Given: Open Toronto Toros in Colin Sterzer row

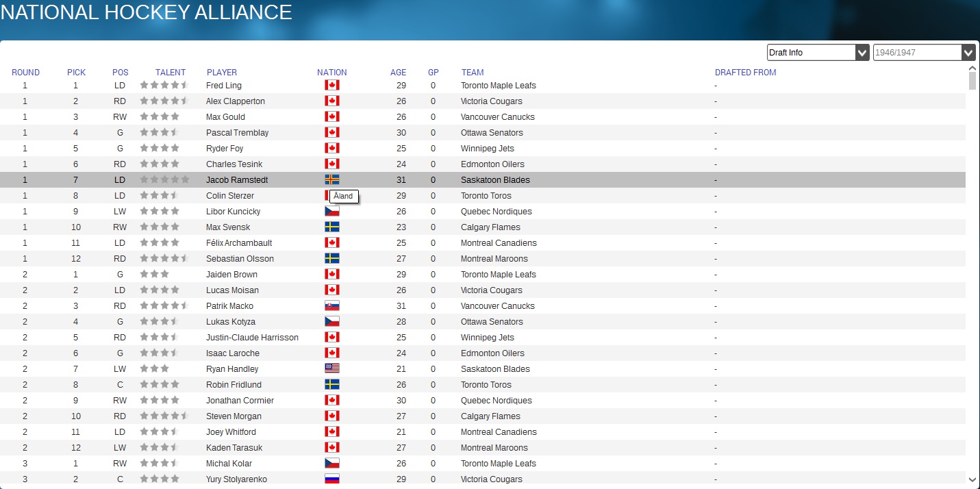Looking at the screenshot, I should click(x=486, y=196).
